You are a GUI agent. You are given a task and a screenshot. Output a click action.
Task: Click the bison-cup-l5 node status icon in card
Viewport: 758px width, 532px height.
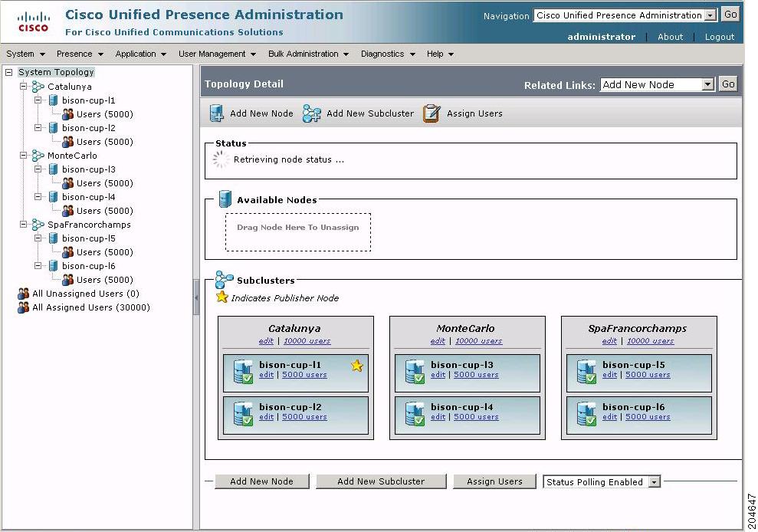pyautogui.click(x=586, y=372)
